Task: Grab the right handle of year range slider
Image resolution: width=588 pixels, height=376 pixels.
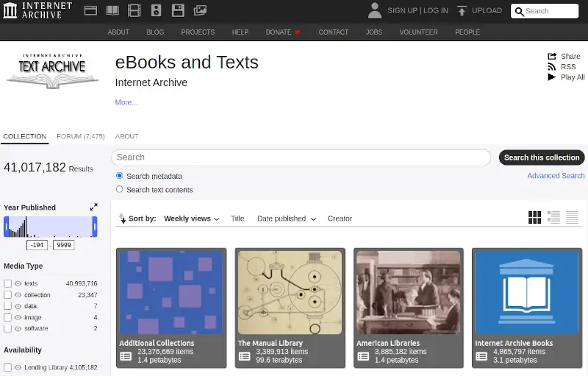Action: pos(95,227)
